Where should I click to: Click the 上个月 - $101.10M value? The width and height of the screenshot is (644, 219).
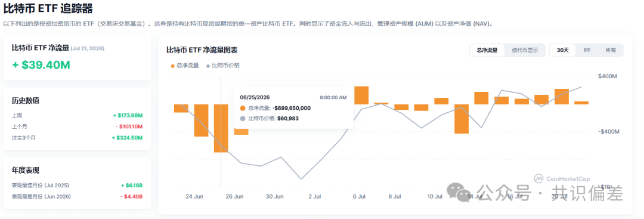(x=129, y=127)
